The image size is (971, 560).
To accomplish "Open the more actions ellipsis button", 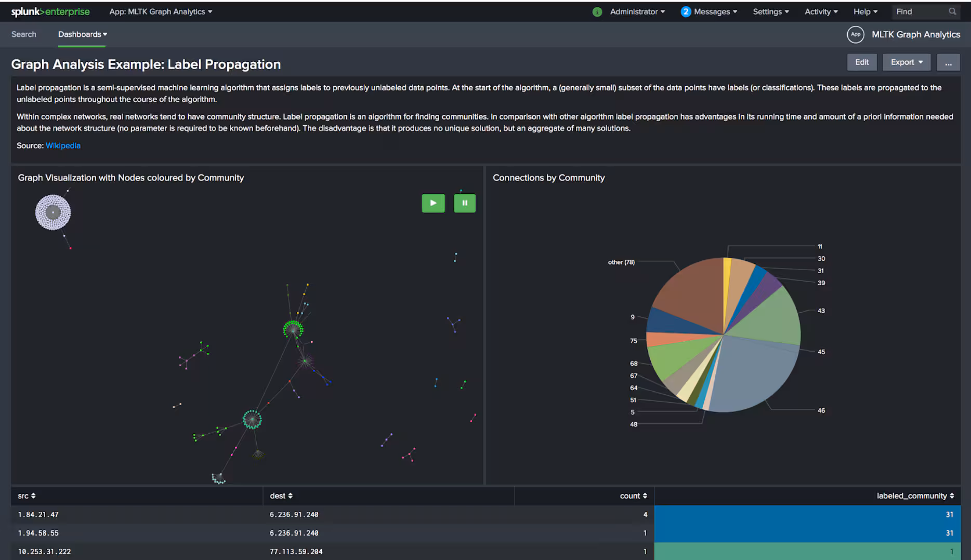I will tap(948, 62).
